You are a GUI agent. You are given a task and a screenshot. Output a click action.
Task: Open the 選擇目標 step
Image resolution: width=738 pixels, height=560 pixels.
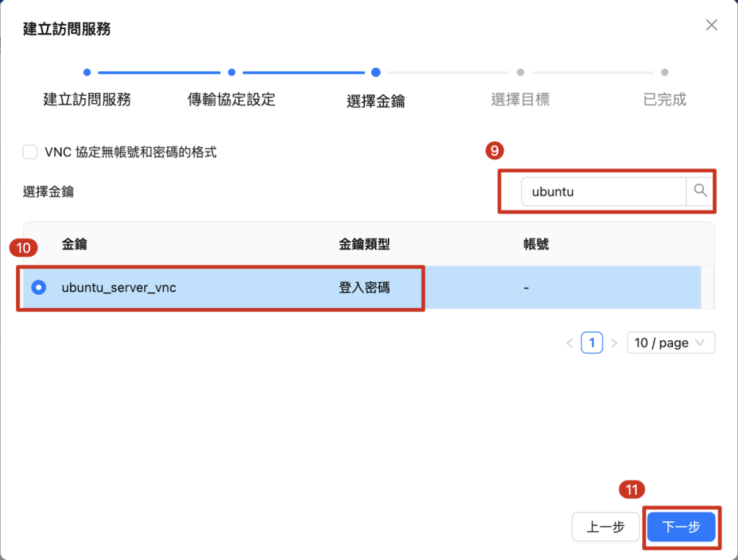(x=520, y=99)
